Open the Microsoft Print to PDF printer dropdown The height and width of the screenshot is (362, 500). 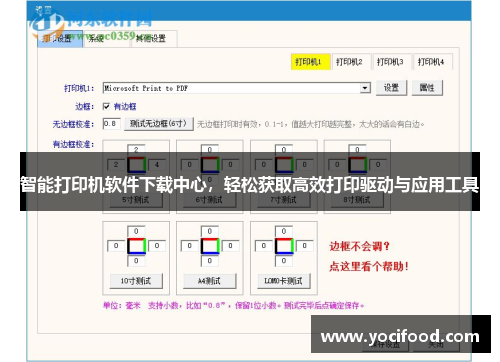pyautogui.click(x=365, y=88)
